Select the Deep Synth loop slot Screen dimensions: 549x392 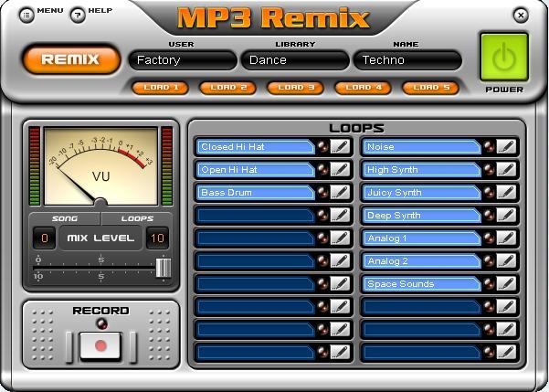421,215
